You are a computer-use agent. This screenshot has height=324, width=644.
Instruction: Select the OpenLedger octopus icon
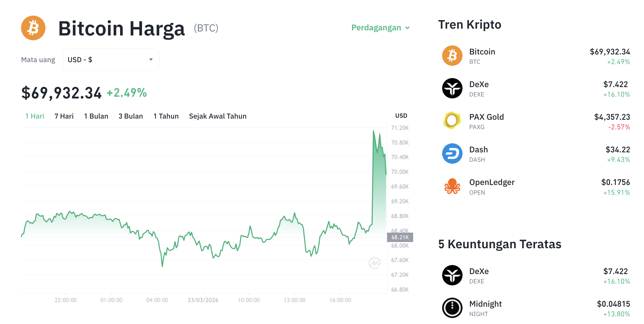[x=452, y=186]
